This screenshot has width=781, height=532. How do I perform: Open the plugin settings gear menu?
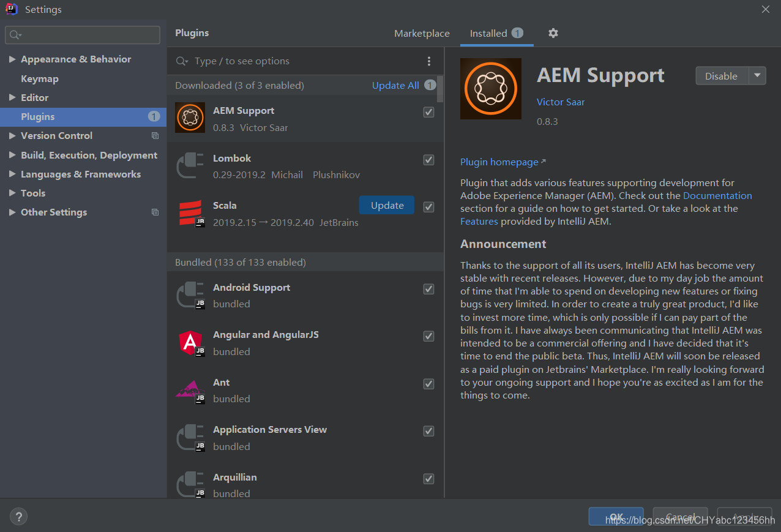(x=553, y=33)
